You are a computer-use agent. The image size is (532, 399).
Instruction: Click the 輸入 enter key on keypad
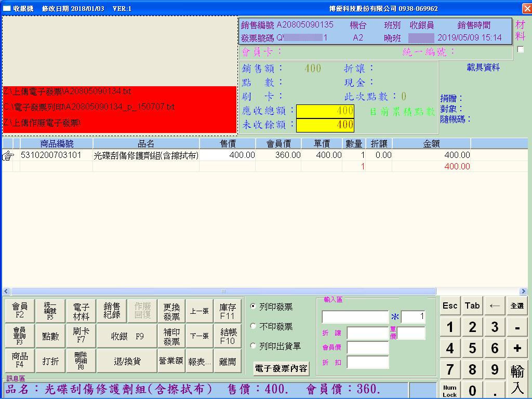point(517,379)
